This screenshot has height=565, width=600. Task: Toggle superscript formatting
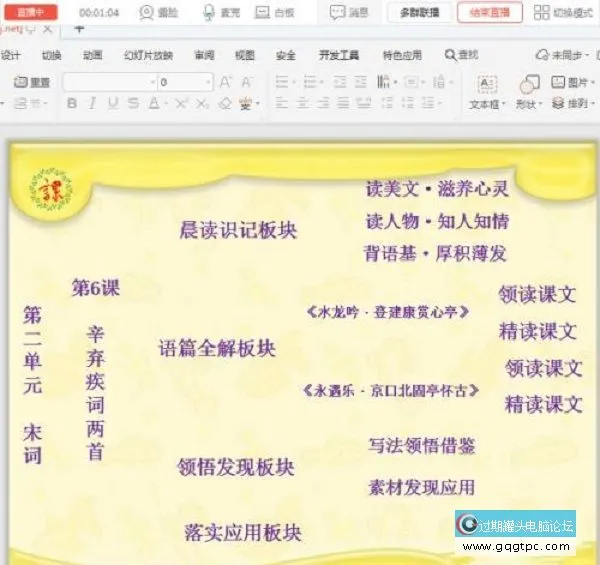click(181, 103)
